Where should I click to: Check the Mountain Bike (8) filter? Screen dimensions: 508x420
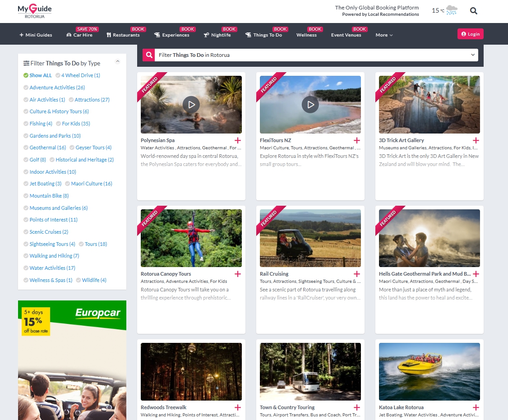(x=46, y=196)
